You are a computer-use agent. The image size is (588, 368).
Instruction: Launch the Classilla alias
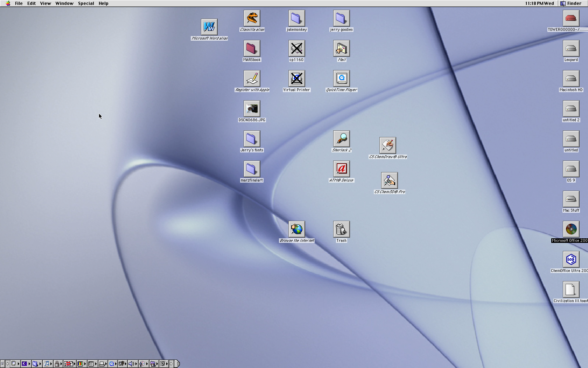(x=252, y=18)
